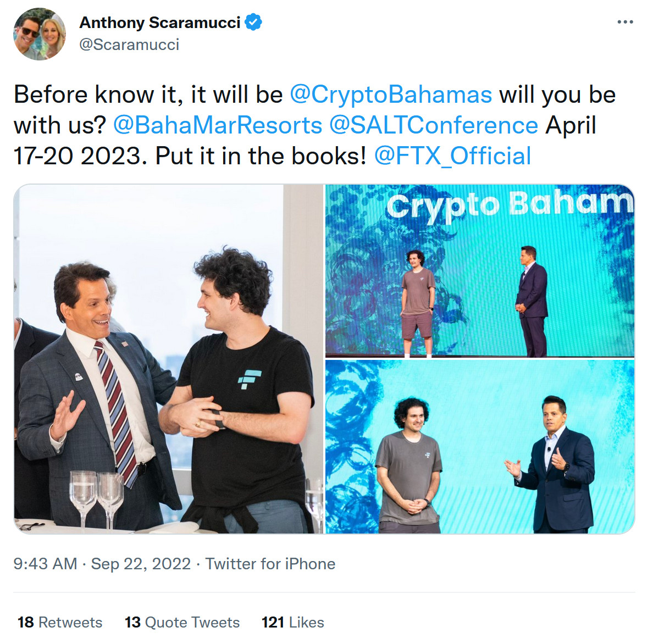Visit the @SALTConference mention
The width and height of the screenshot is (653, 644).
(x=433, y=125)
